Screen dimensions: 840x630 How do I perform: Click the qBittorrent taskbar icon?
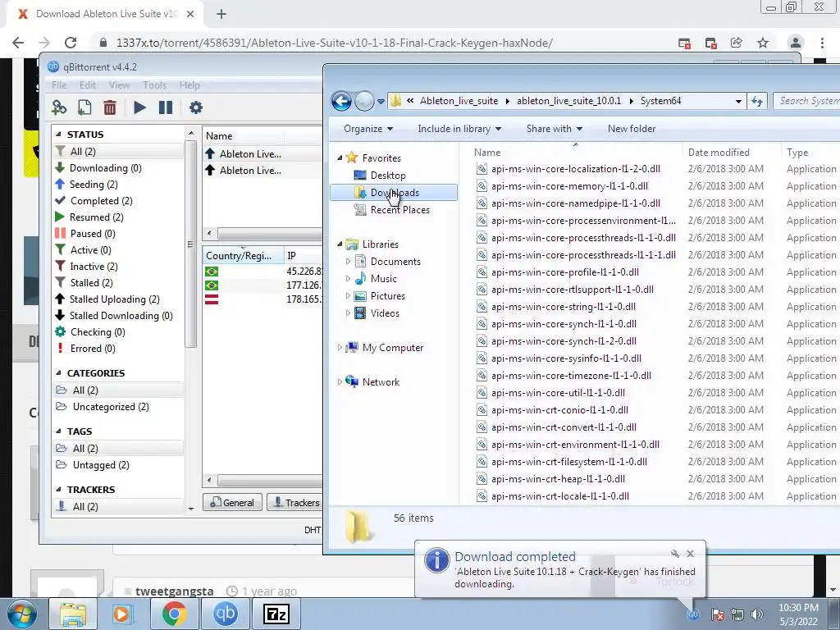point(226,614)
